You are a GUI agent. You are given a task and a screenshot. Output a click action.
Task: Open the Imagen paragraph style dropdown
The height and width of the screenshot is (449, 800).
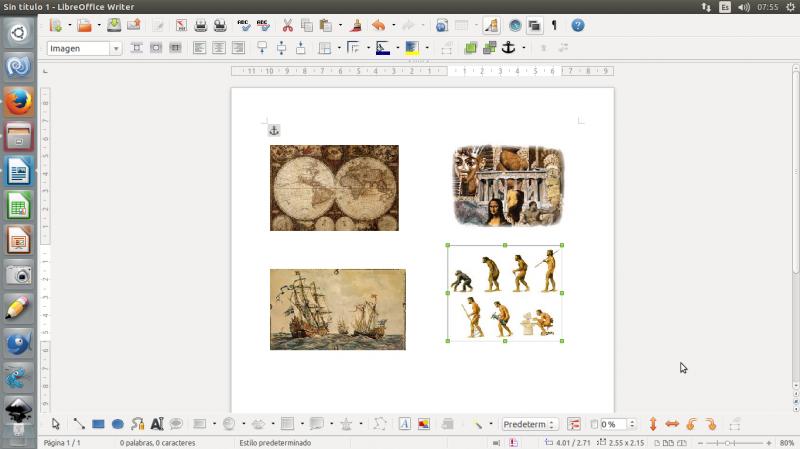tap(116, 48)
